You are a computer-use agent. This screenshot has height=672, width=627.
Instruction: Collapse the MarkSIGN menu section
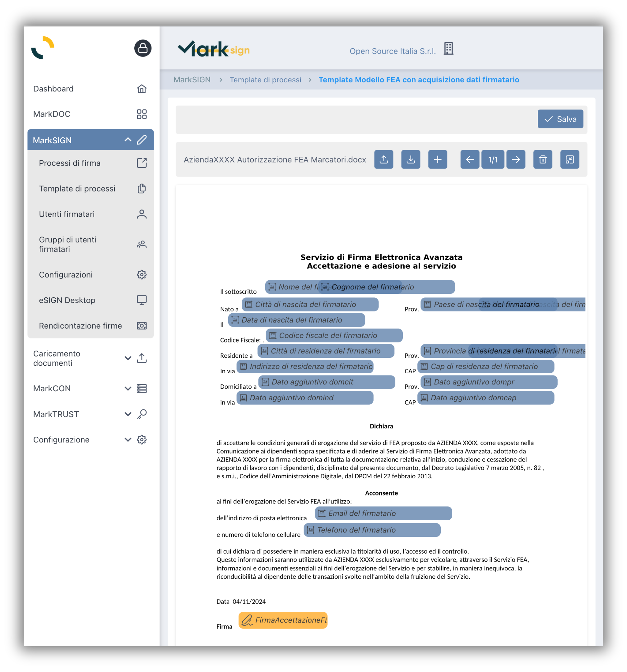pyautogui.click(x=128, y=140)
